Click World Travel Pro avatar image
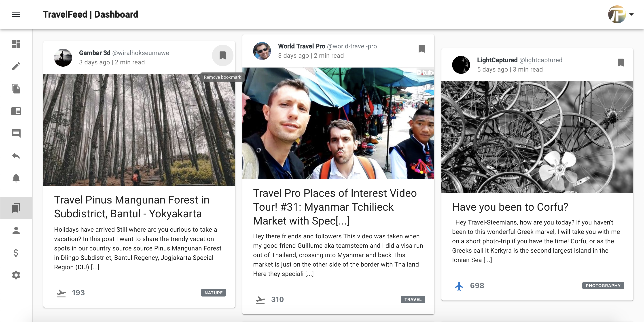 point(262,51)
